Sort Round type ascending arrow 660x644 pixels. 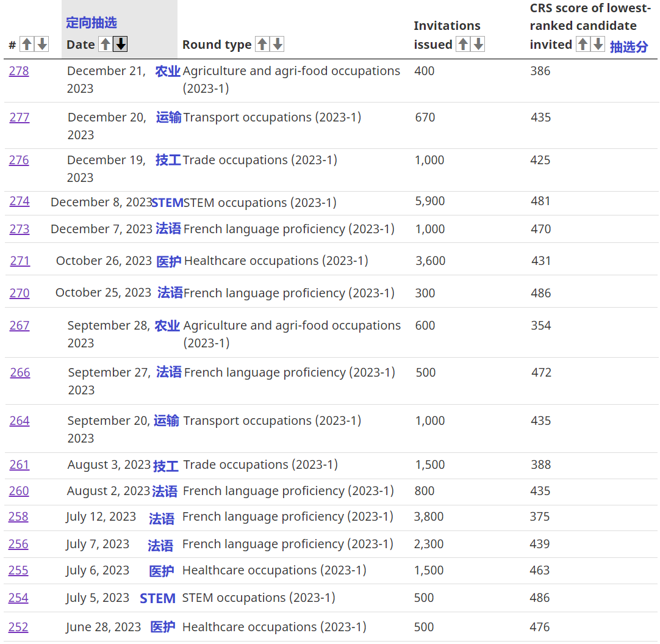[262, 44]
